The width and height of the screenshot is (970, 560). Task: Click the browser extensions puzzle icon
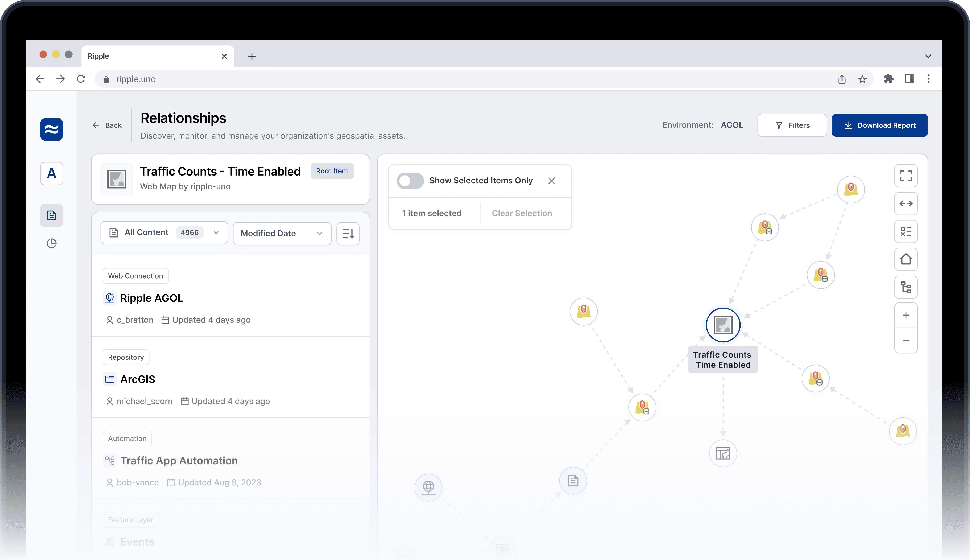pos(888,79)
